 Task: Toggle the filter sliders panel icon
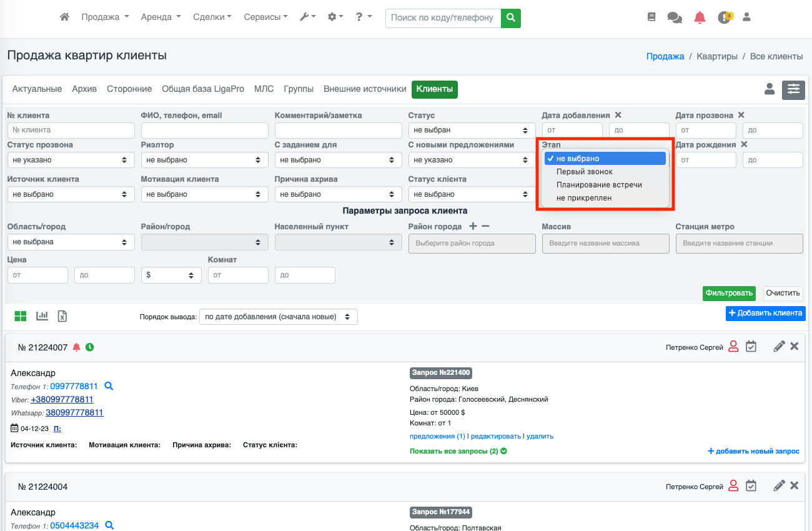[793, 89]
